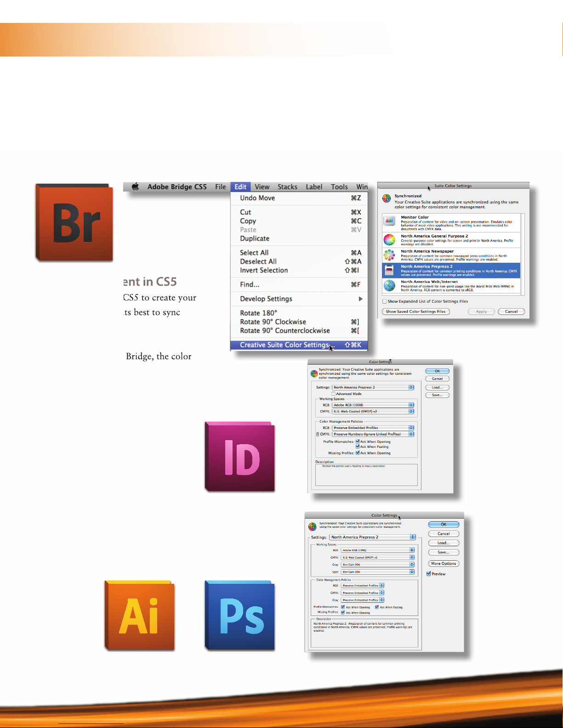Click Save... in the Advanced Mode Color Settings dialog
The height and width of the screenshot is (728, 563).
[437, 395]
